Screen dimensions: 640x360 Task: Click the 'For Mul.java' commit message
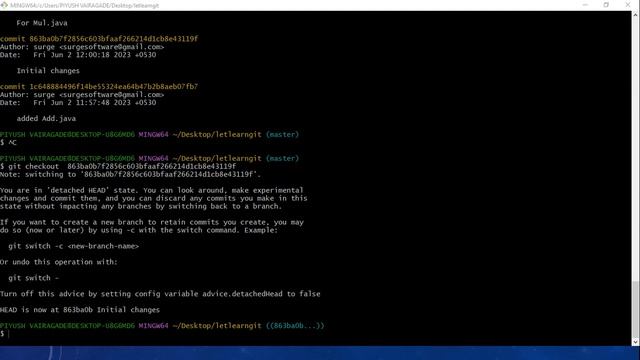[42, 23]
